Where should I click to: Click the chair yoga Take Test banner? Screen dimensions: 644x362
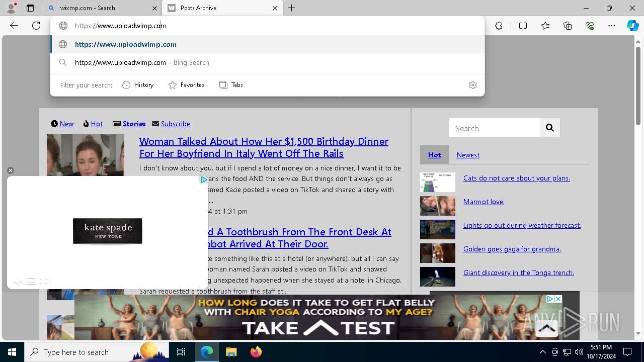point(318,317)
